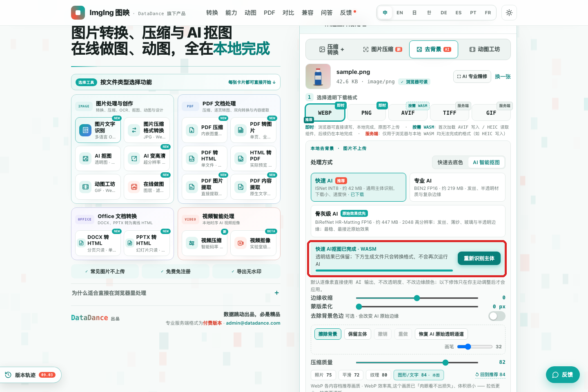This screenshot has width=588, height=392.
Task: Adjust the 边缘收缩 slider
Action: [x=417, y=298]
